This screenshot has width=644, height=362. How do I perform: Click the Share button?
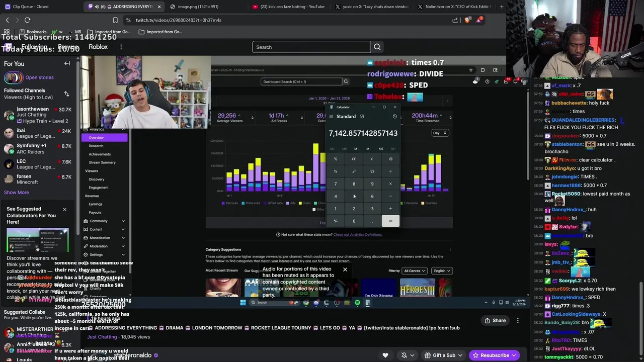(495, 320)
